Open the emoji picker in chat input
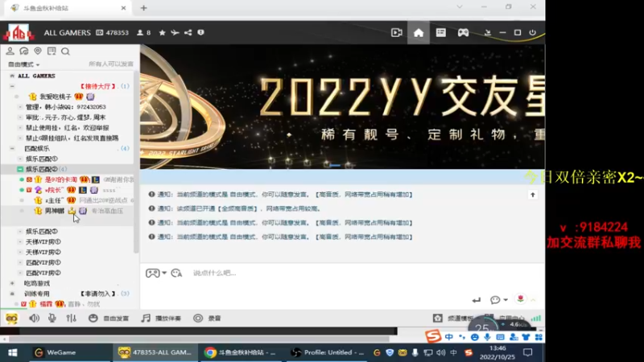644x362 pixels. [x=176, y=273]
